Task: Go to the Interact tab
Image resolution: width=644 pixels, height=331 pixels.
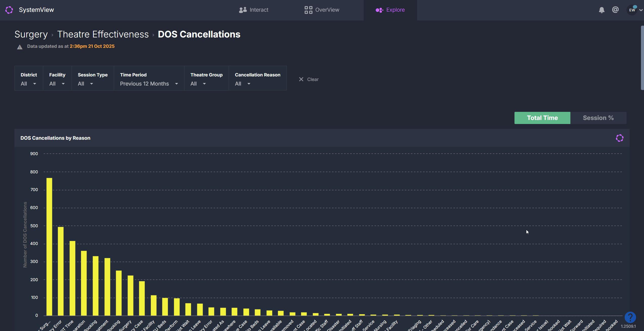Action: coord(253,10)
